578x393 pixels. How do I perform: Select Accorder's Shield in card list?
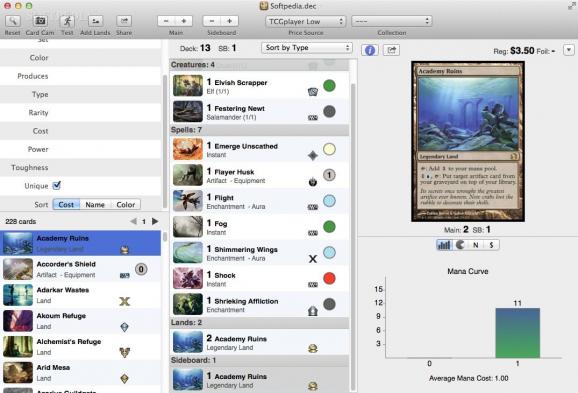80,269
